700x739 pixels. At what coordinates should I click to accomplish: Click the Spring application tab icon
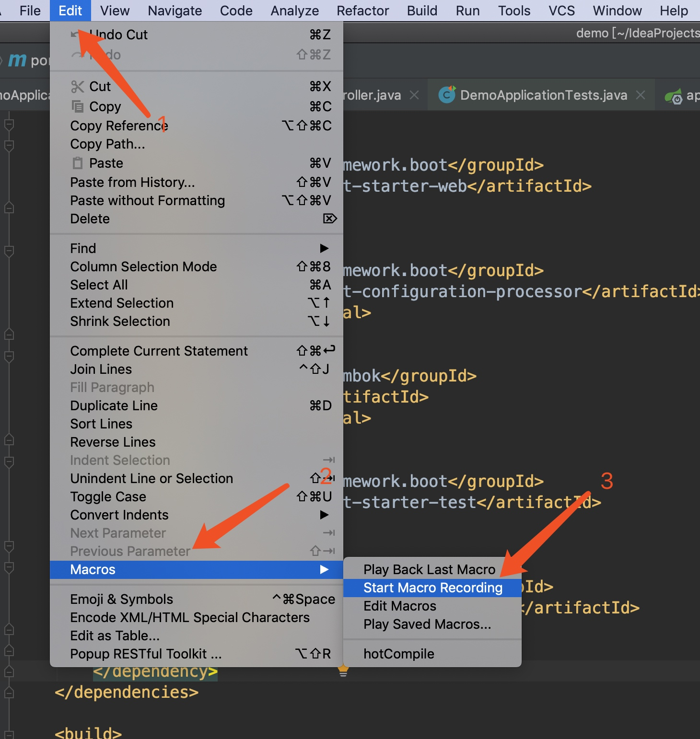coord(674,96)
